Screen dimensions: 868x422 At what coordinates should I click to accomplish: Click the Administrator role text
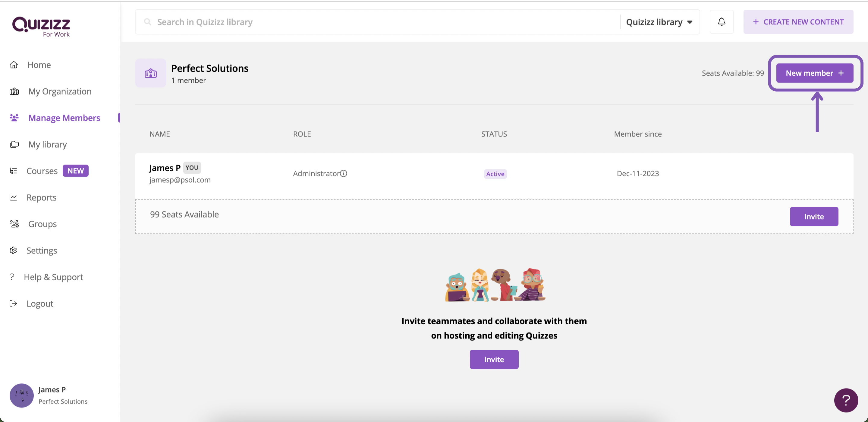tap(316, 173)
